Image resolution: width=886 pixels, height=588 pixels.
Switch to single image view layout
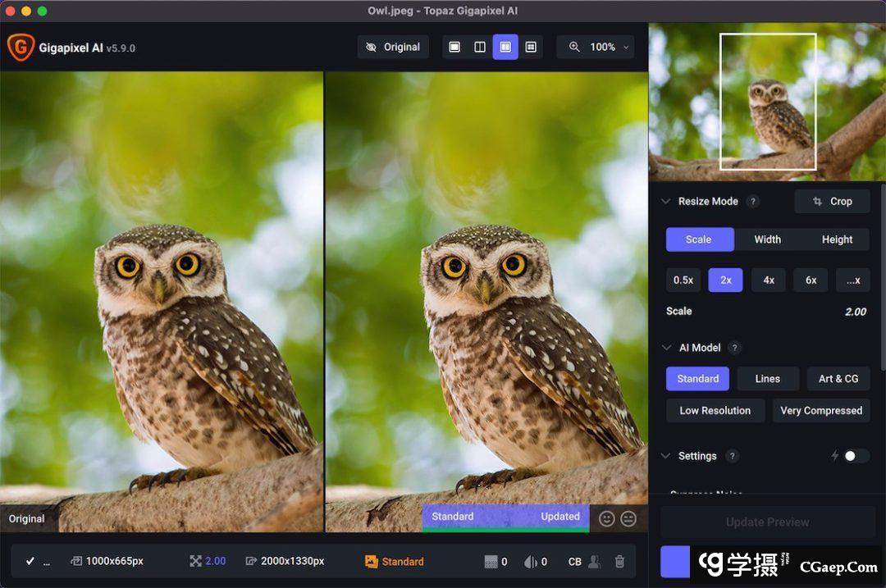point(454,48)
